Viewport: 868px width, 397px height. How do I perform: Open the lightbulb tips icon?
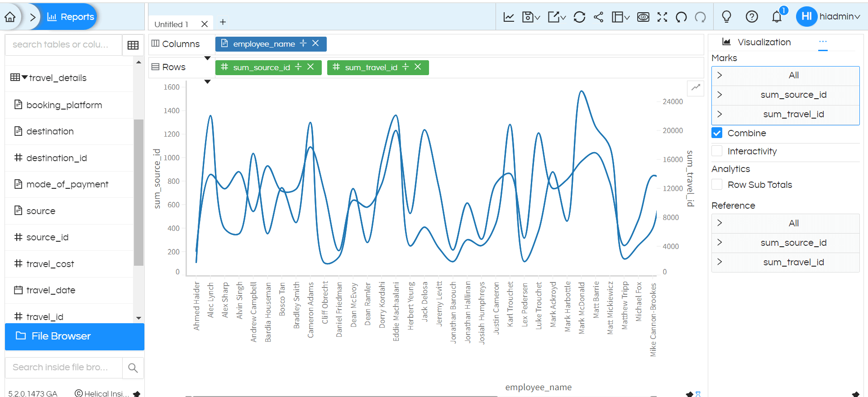click(x=726, y=17)
